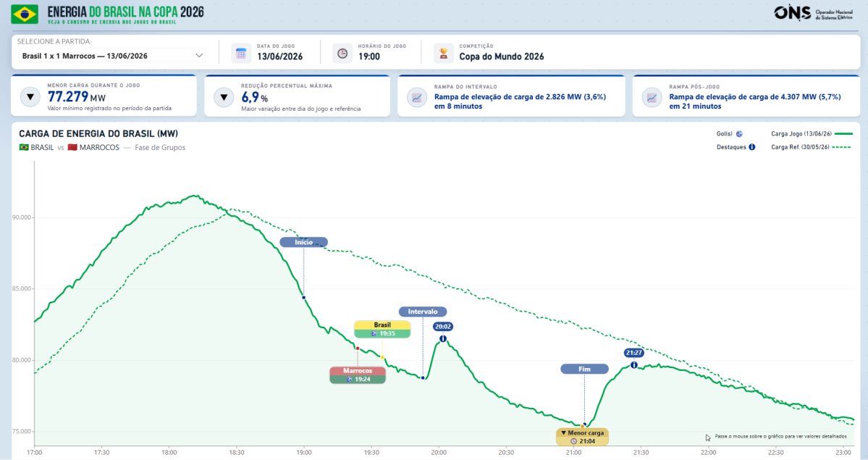Click the post-game ramp text 4.307 MW
This screenshot has width=868, height=460.
755,101
